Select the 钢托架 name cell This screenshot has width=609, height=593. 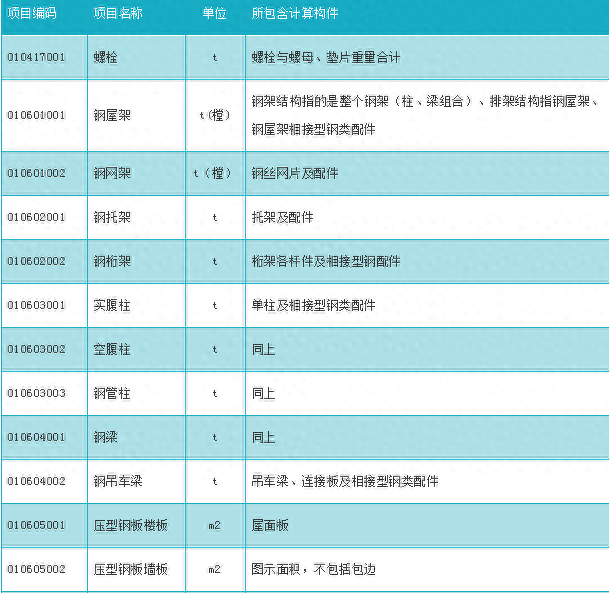point(112,217)
